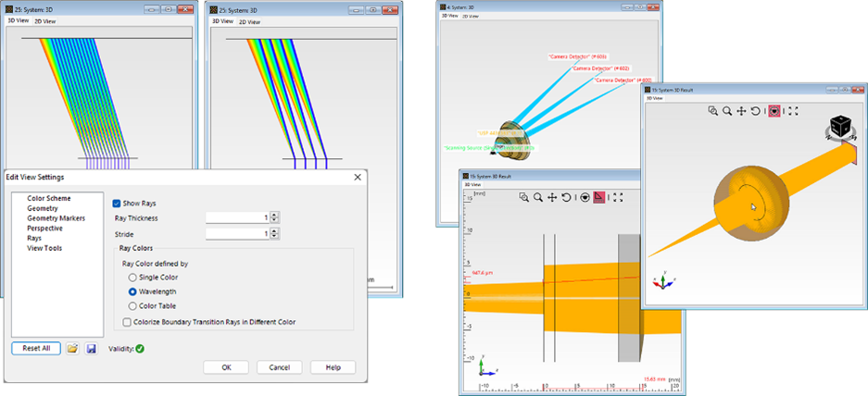The width and height of the screenshot is (868, 396).
Task: Select 3D View tab in ruler-view System 3D Result window
Action: tap(474, 184)
